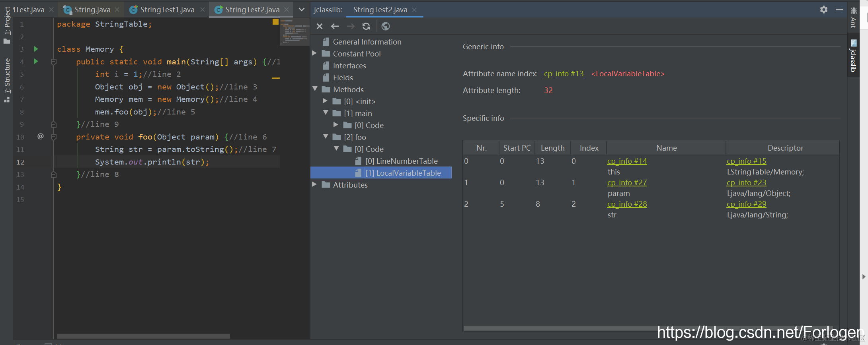Viewport: 868px width, 345px height.
Task: Navigate back with the left arrow icon
Action: pos(335,26)
